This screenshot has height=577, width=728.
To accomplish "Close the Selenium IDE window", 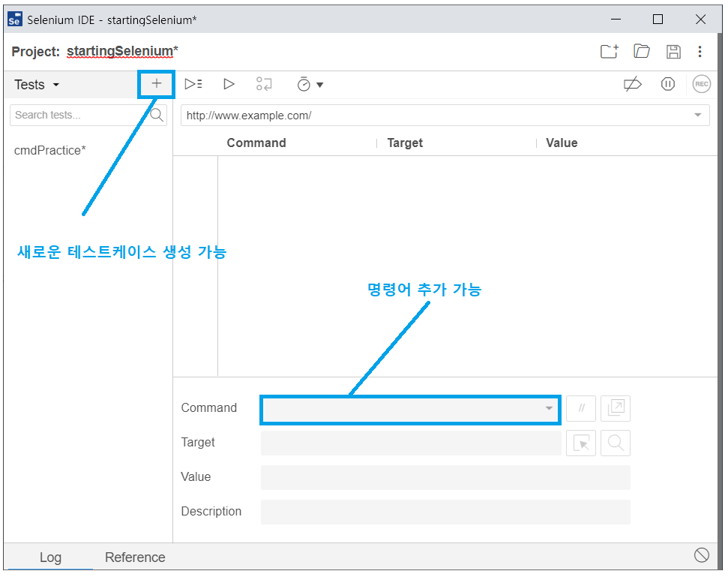I will click(x=700, y=20).
